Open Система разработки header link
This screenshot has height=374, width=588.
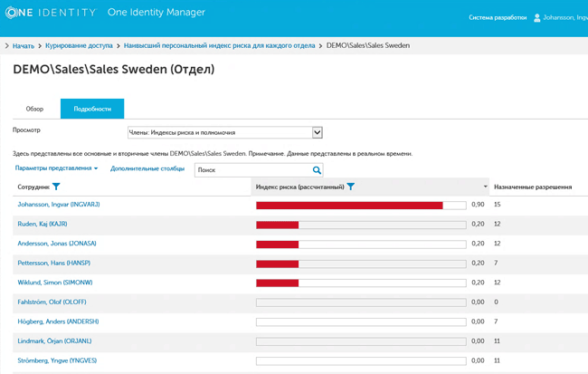tap(495, 17)
